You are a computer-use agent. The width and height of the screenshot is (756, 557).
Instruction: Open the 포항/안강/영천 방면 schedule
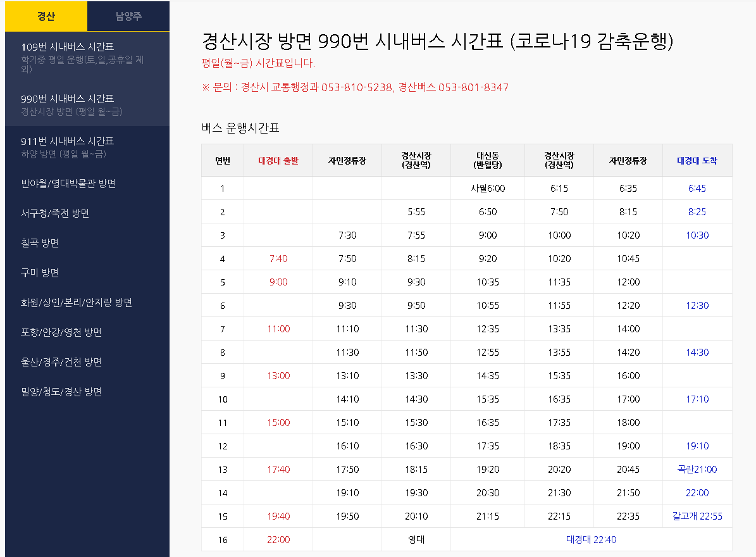[x=61, y=332]
